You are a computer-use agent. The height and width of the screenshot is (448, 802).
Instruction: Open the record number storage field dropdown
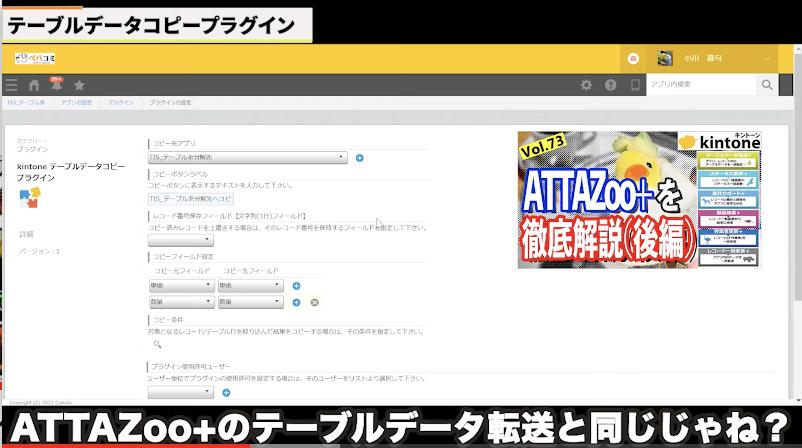point(181,240)
